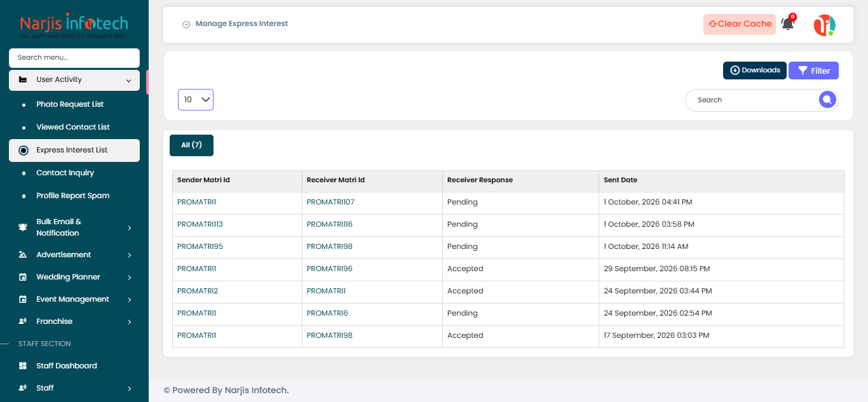Click the Downloads button
This screenshot has height=402, width=868.
coord(755,70)
